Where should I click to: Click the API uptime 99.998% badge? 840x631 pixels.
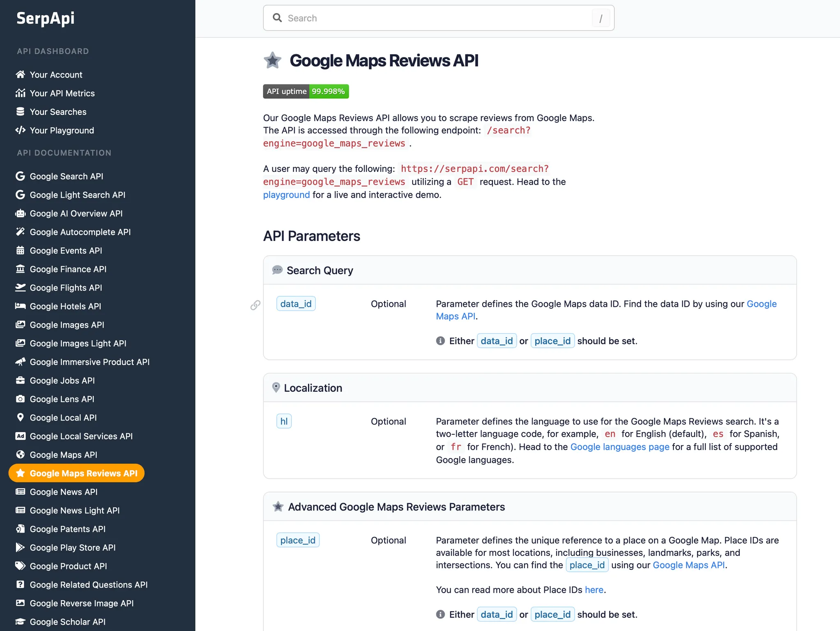[x=306, y=91]
